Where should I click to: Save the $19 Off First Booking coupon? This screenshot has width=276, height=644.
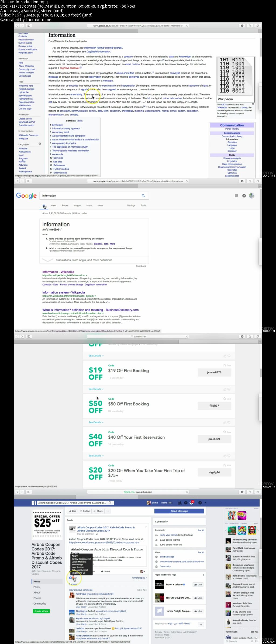227,365
